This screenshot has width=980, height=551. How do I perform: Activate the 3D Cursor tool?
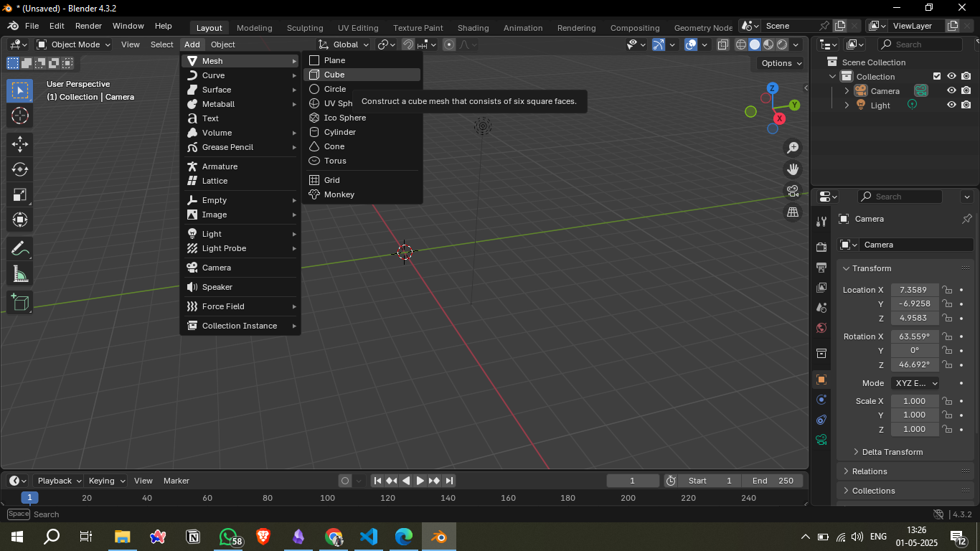(19, 116)
